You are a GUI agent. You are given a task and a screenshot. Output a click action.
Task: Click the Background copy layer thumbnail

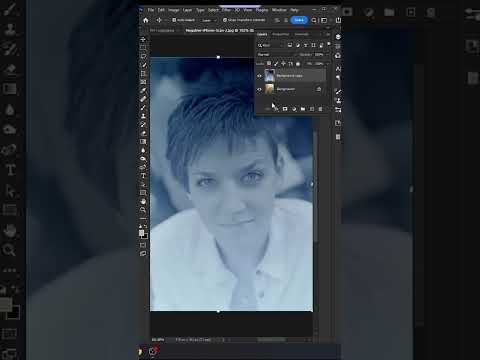269,76
